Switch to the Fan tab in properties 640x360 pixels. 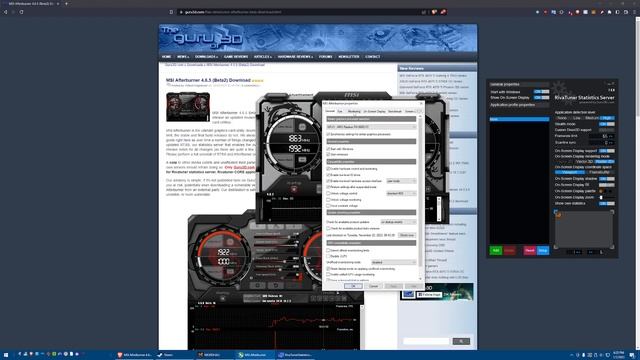point(340,111)
